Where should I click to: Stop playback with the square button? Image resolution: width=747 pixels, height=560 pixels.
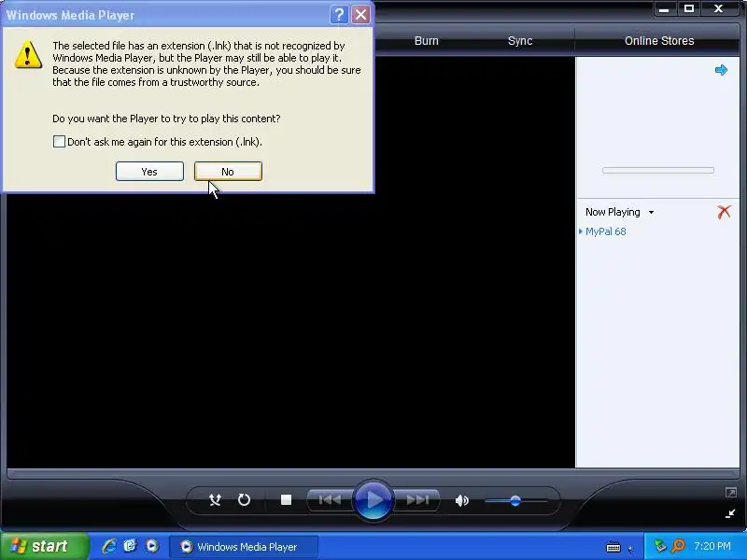tap(286, 500)
